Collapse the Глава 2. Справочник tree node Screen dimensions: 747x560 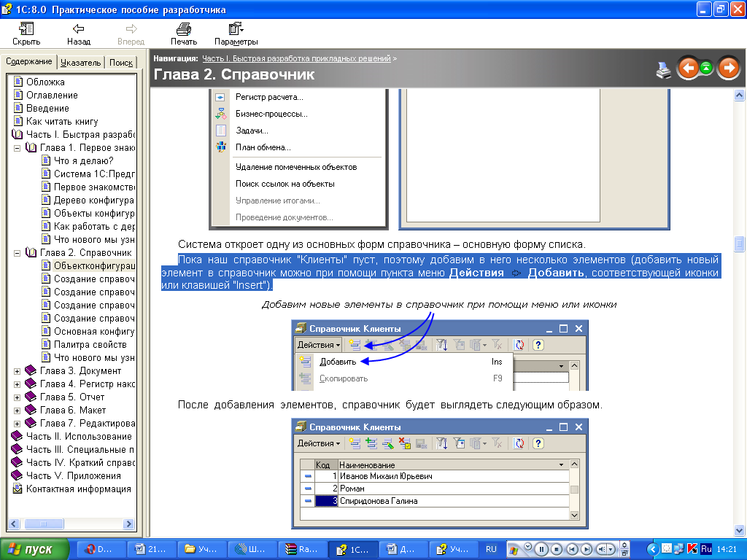(x=18, y=253)
